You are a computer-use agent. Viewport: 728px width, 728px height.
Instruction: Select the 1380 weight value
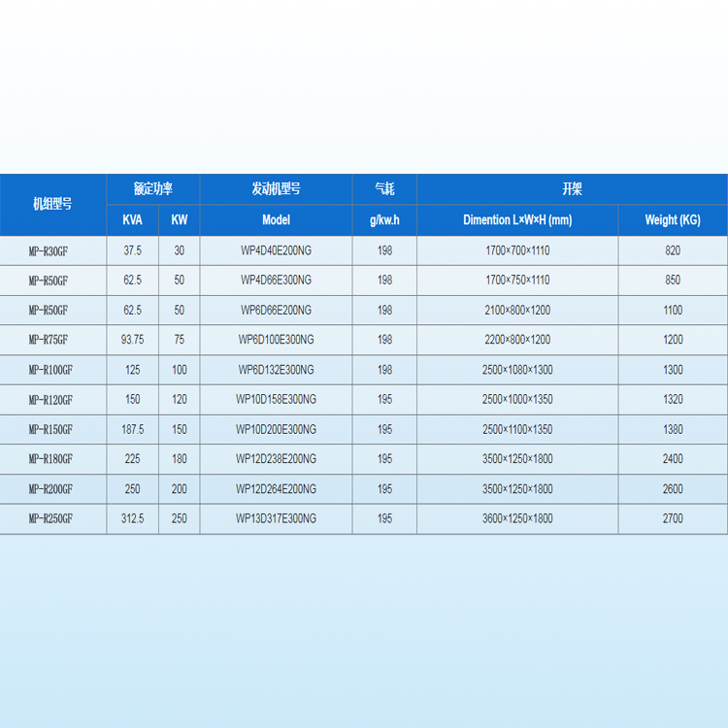673,429
